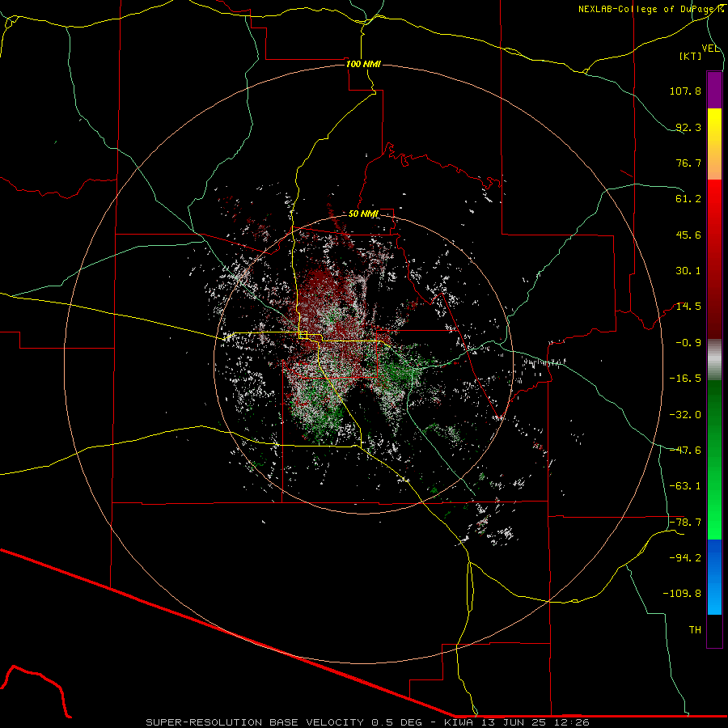Select the VEL legend title
728x728 pixels.
pyautogui.click(x=710, y=49)
